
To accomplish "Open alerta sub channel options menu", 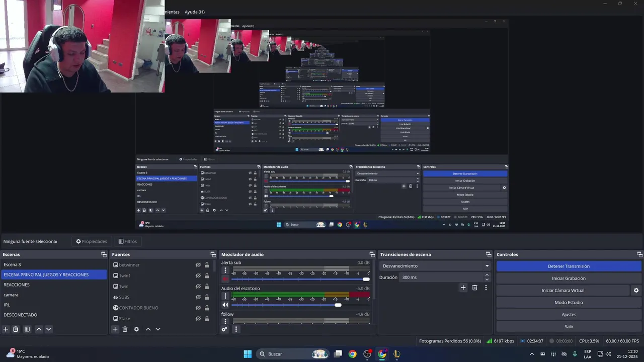I will [x=225, y=270].
